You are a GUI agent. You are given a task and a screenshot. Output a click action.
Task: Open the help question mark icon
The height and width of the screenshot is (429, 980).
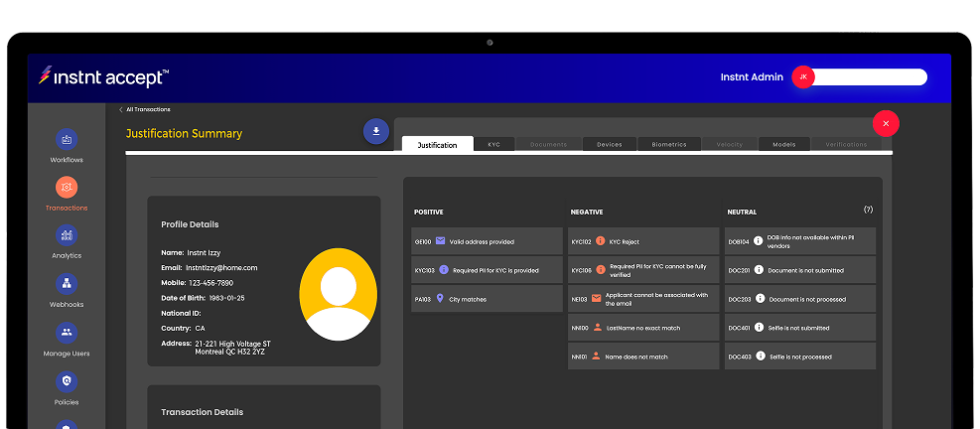point(868,210)
